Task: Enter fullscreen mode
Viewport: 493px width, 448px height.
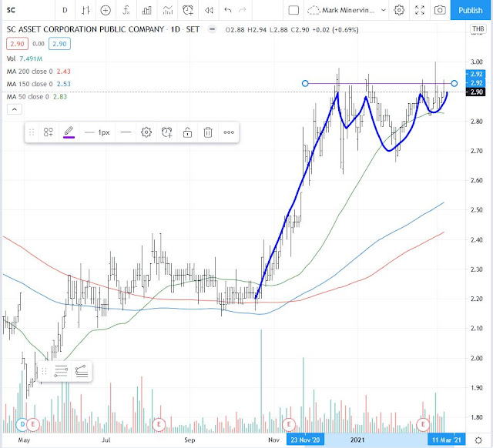Action: (420, 10)
